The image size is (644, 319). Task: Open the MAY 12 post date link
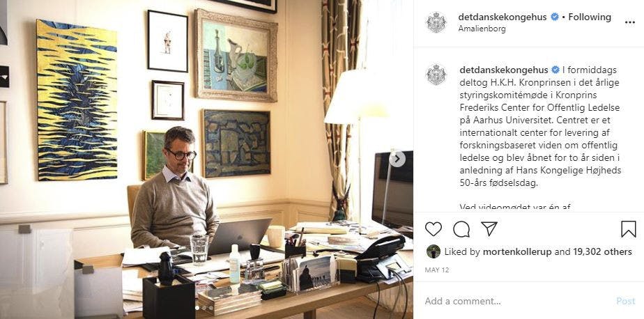pyautogui.click(x=437, y=270)
